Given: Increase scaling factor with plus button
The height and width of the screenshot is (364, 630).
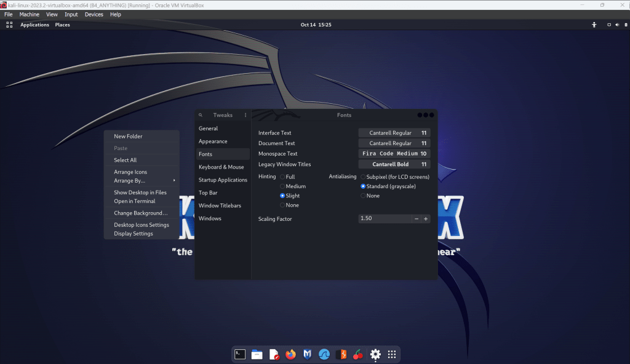Looking at the screenshot, I should coord(425,219).
